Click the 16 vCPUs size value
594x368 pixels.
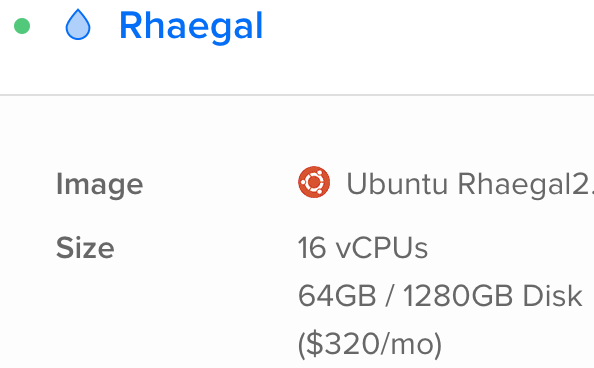coord(363,248)
